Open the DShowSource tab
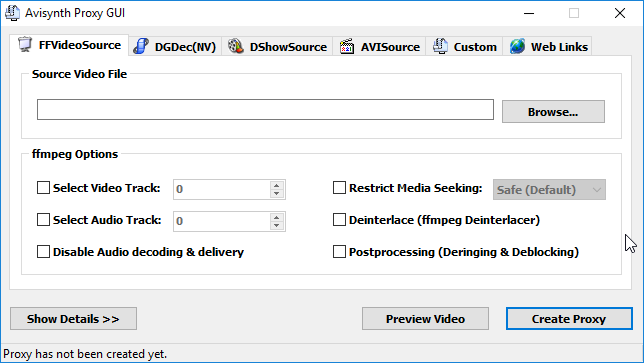This screenshot has width=644, height=363. click(x=277, y=46)
